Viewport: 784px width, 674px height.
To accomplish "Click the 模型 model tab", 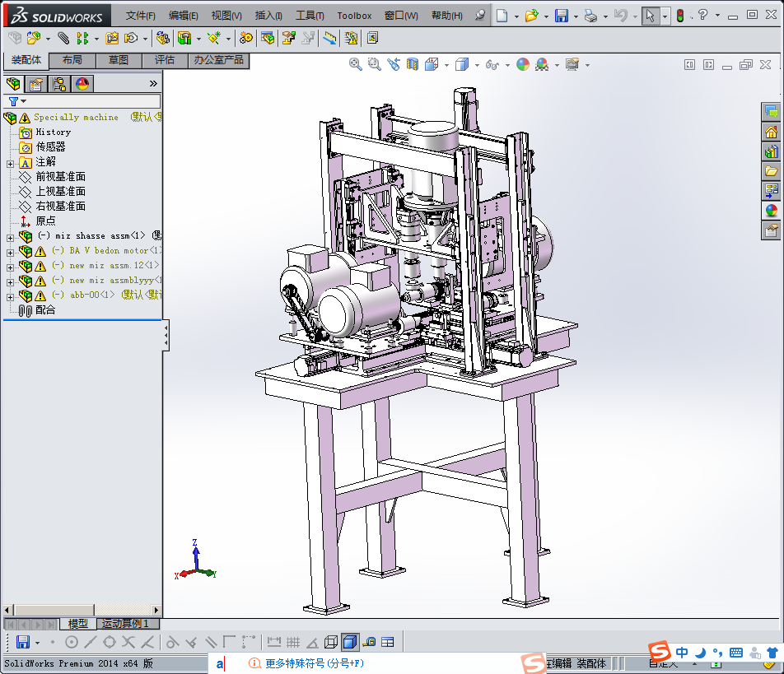I will [77, 624].
